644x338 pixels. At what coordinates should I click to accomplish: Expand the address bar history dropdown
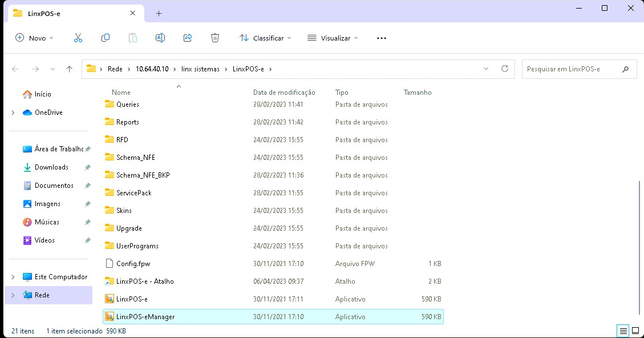tap(486, 69)
